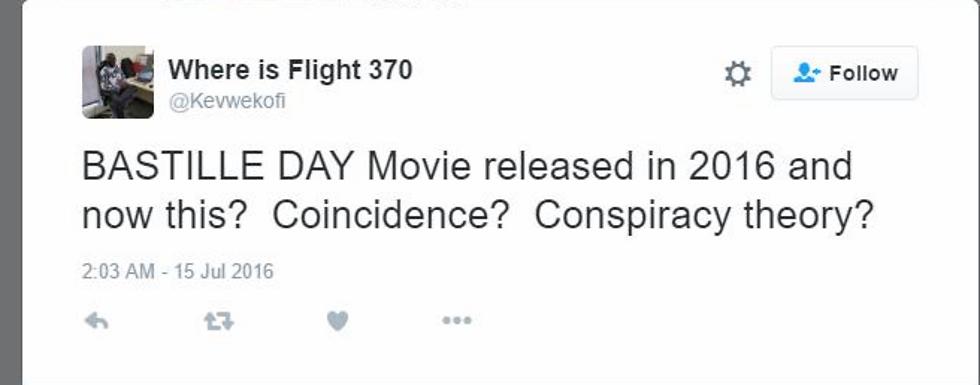Click the date 15 Jul 2016

coord(224,271)
